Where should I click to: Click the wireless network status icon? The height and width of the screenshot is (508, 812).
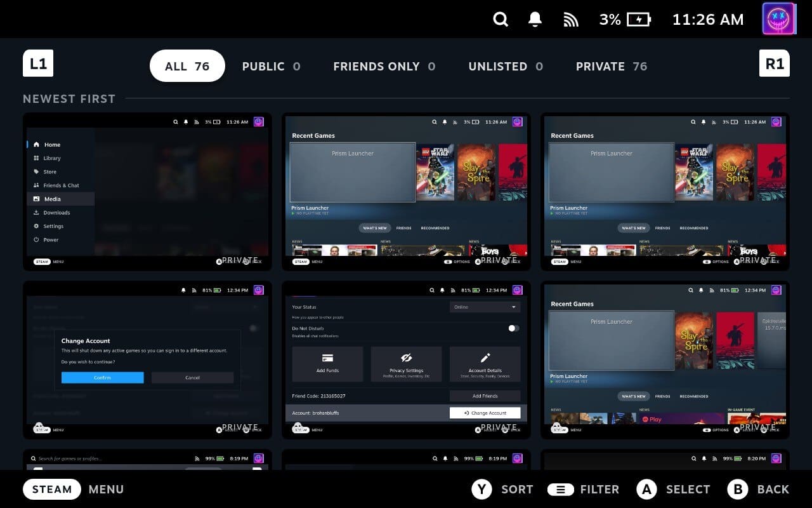click(x=571, y=20)
